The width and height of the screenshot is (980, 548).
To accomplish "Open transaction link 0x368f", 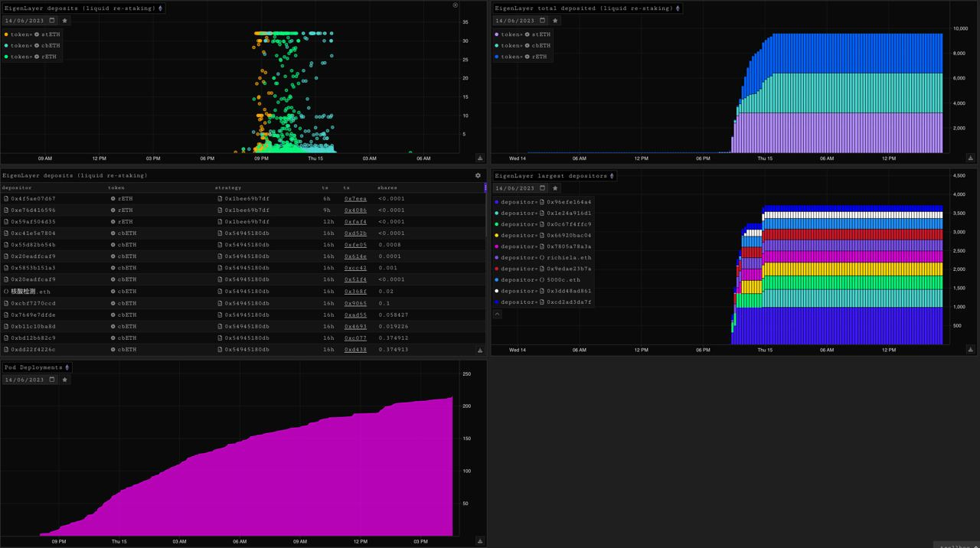I will (x=355, y=292).
